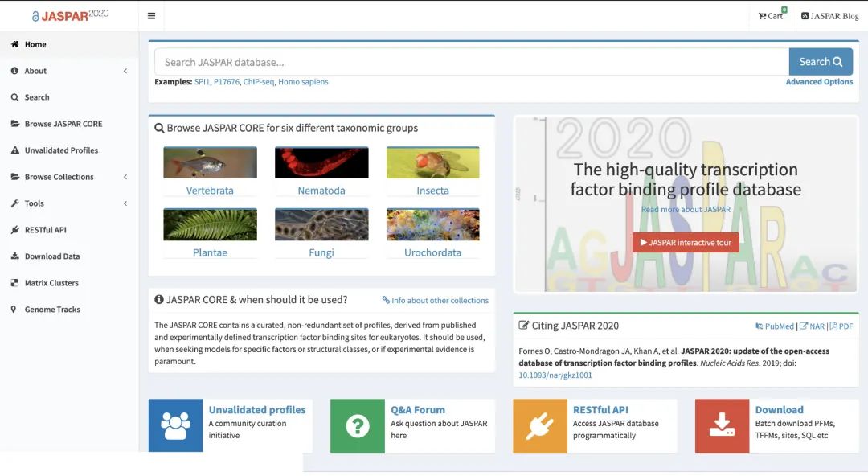868x476 pixels.
Task: Click the Download Data icon in sidebar
Action: (x=15, y=256)
